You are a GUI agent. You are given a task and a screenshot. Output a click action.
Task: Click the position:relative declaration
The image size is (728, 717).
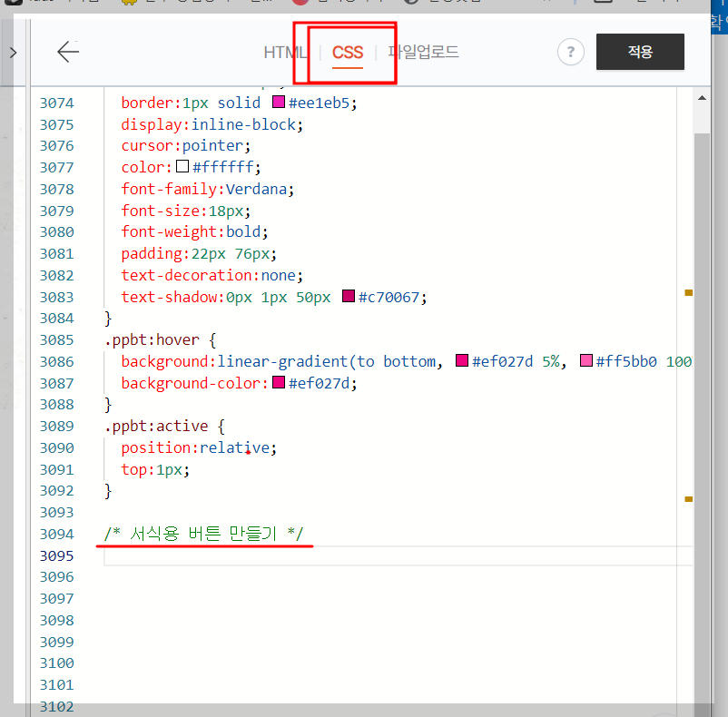[199, 447]
